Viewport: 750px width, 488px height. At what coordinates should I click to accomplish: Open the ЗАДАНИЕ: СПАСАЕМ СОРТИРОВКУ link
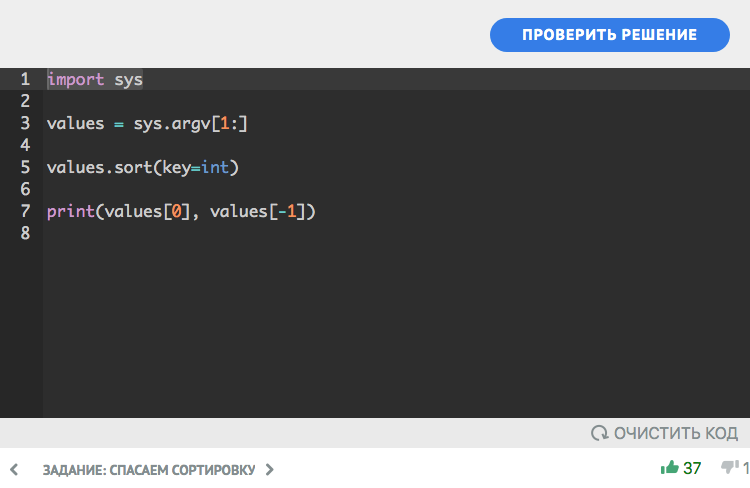pyautogui.click(x=149, y=470)
